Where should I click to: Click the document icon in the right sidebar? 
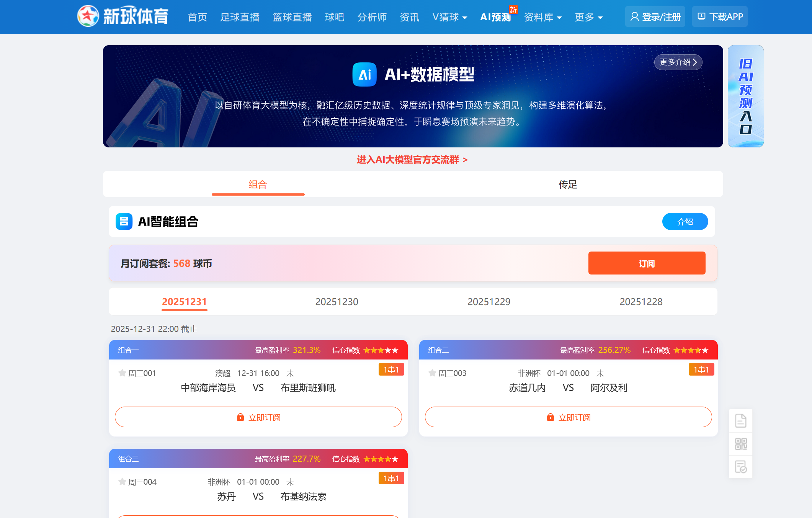[740, 421]
